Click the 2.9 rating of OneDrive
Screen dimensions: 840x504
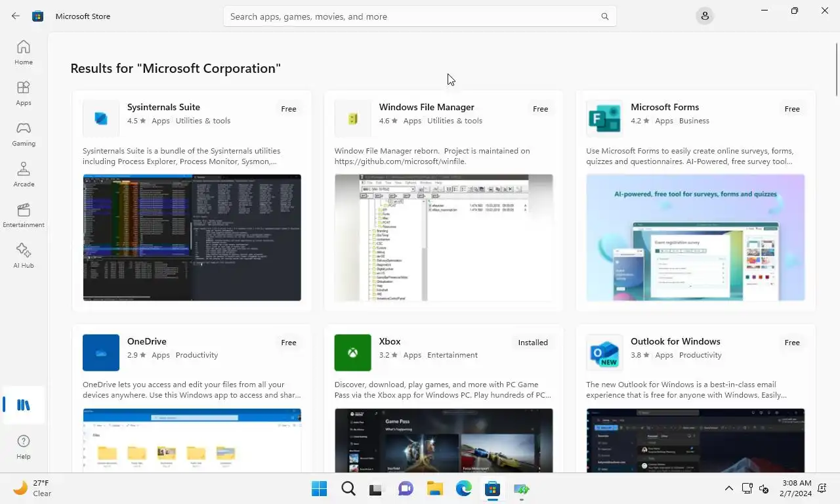coord(136,355)
